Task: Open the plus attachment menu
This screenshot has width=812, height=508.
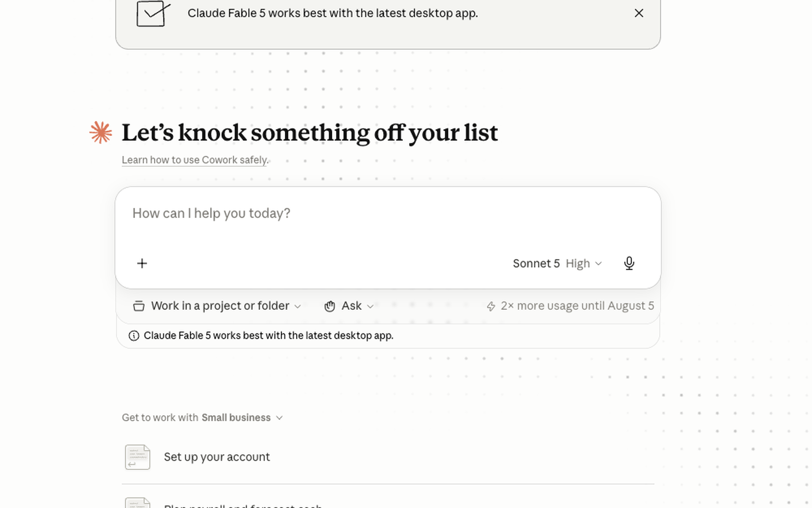Action: coord(142,263)
